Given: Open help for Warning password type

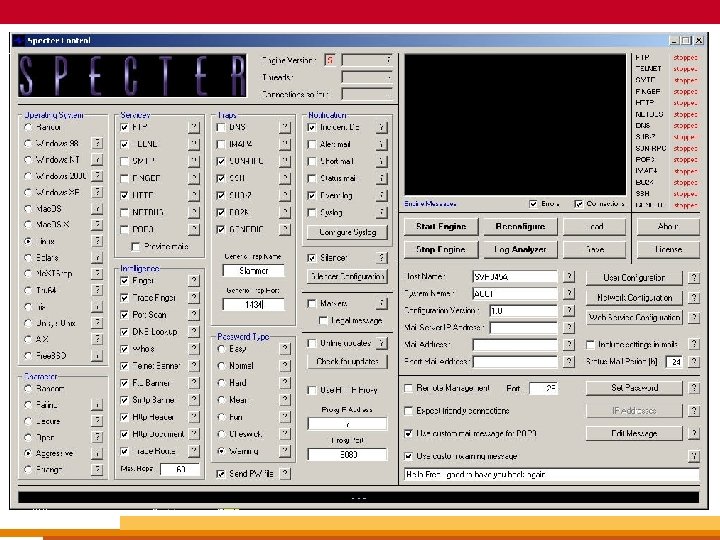Looking at the screenshot, I should [285, 451].
